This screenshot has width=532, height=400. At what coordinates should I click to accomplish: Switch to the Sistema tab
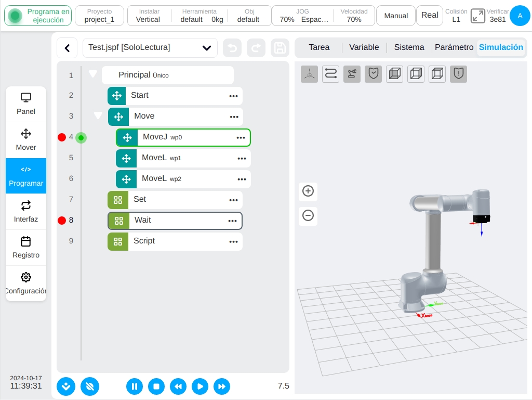(x=409, y=47)
